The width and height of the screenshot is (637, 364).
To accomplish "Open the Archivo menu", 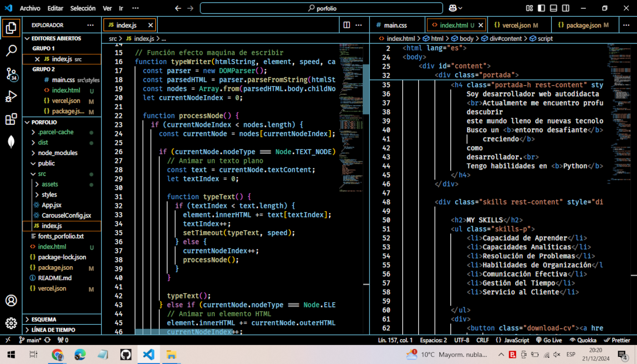I will [x=30, y=8].
